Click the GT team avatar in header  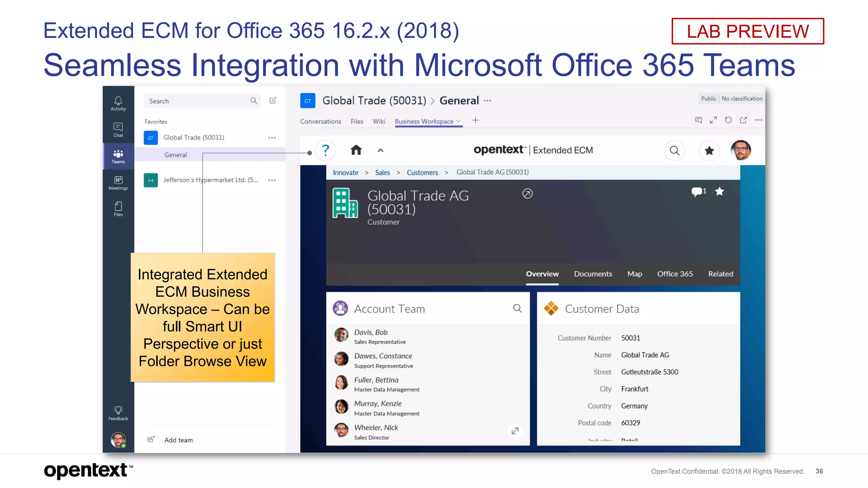(308, 100)
